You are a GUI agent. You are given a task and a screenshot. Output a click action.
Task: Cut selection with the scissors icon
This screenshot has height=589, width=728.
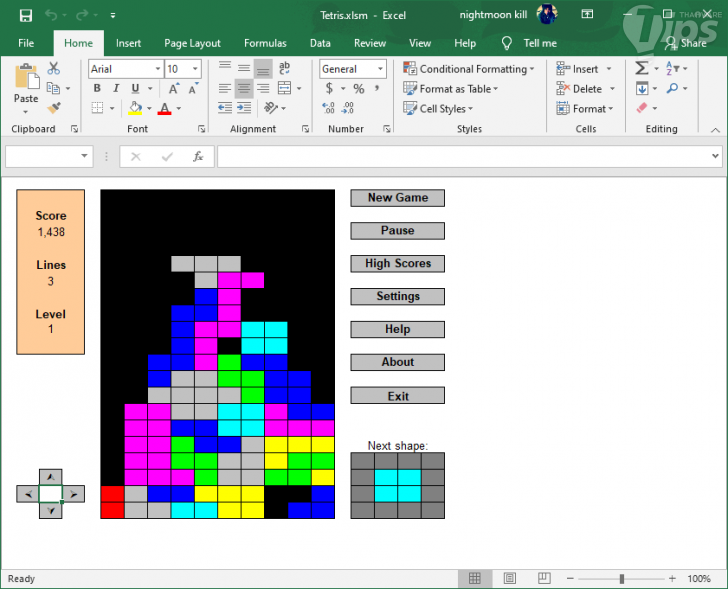pos(54,69)
